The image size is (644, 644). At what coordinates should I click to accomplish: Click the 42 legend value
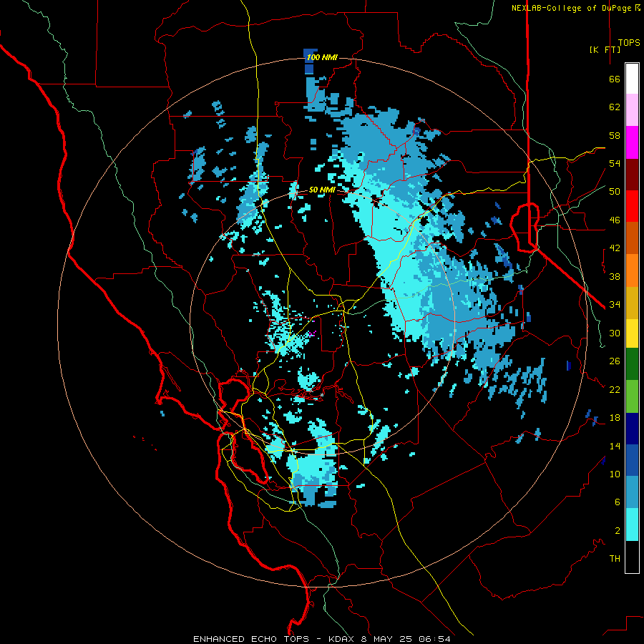(615, 248)
